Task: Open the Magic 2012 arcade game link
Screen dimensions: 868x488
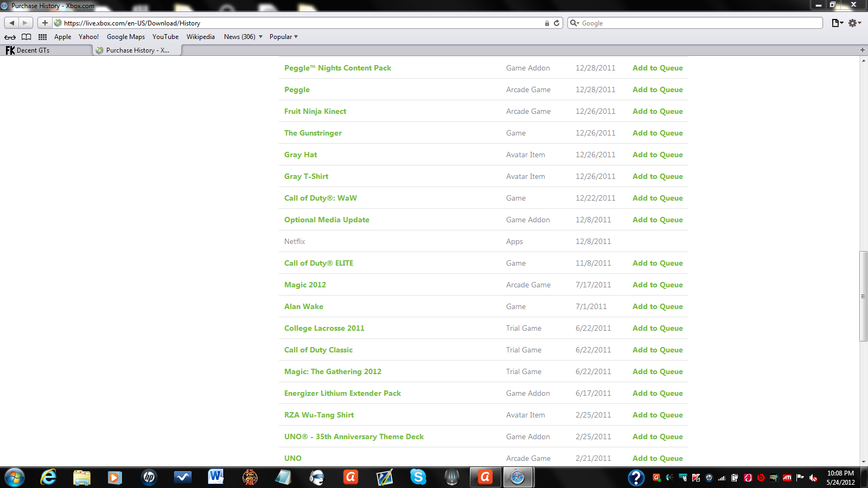Action: (305, 285)
